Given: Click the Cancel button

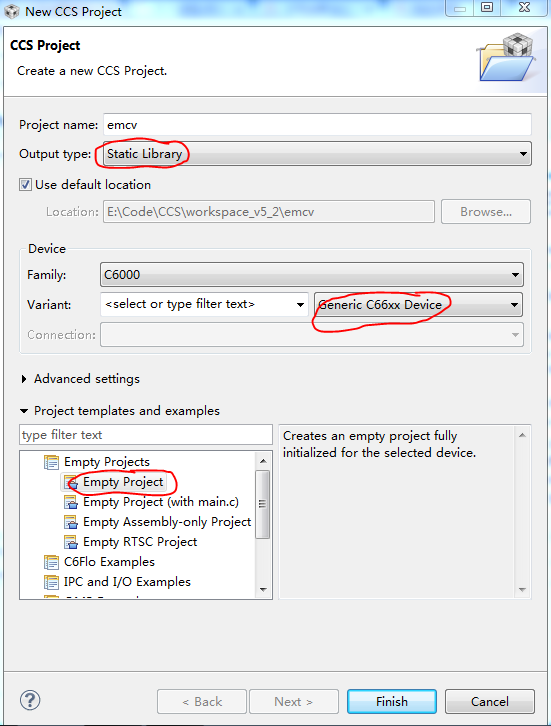Looking at the screenshot, I should pyautogui.click(x=489, y=701).
